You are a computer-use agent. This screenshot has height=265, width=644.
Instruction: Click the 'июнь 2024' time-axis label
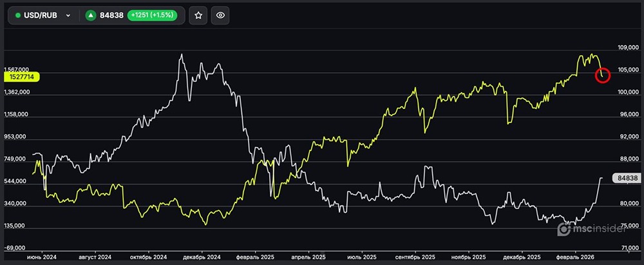(x=42, y=257)
